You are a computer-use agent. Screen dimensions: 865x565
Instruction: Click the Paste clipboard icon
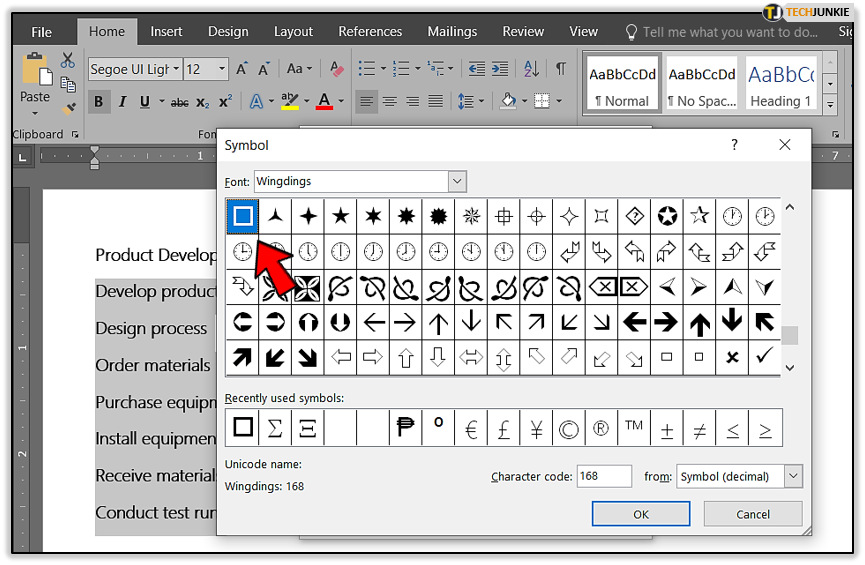(36, 70)
